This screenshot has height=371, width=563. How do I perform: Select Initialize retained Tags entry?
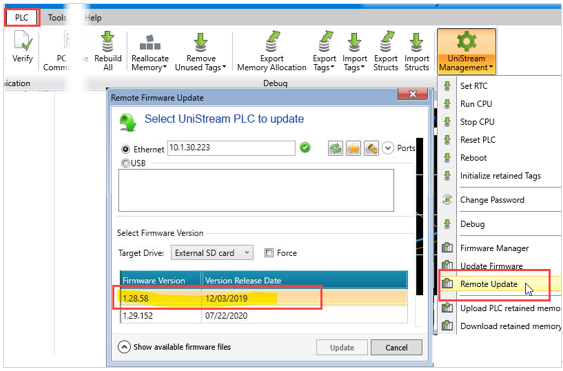(500, 176)
